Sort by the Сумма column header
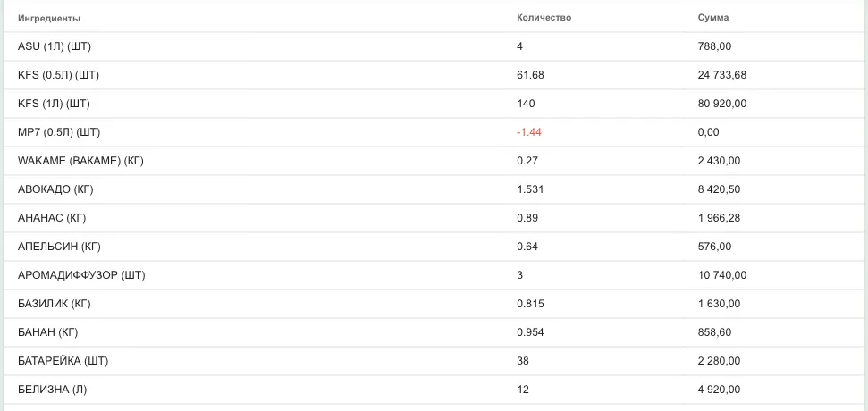The height and width of the screenshot is (411, 868). pyautogui.click(x=713, y=18)
